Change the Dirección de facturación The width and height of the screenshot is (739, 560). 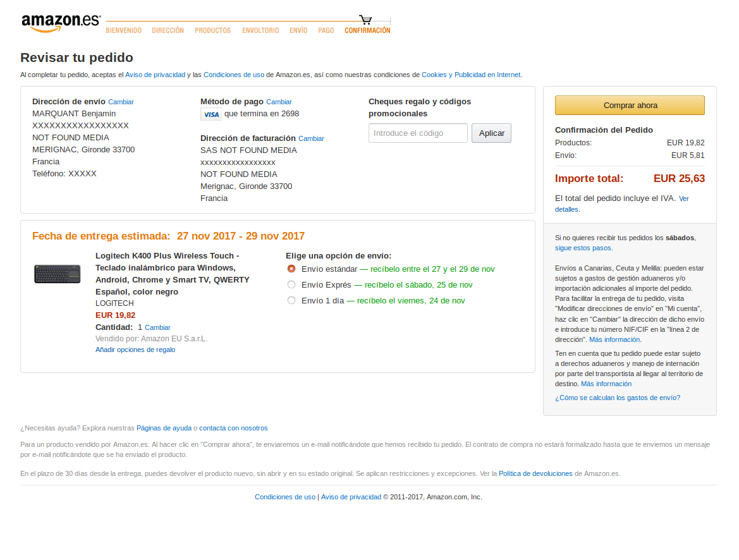pyautogui.click(x=311, y=138)
